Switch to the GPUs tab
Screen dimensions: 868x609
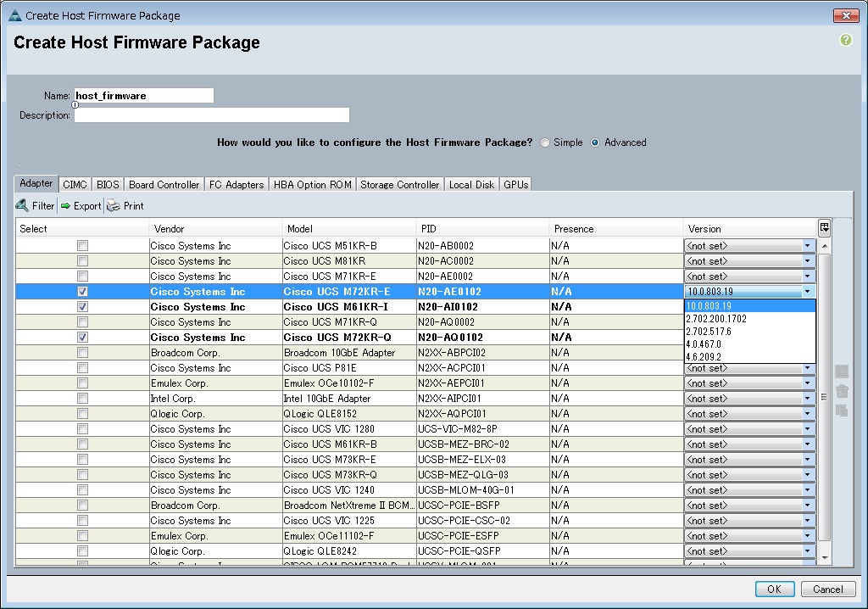pyautogui.click(x=516, y=185)
